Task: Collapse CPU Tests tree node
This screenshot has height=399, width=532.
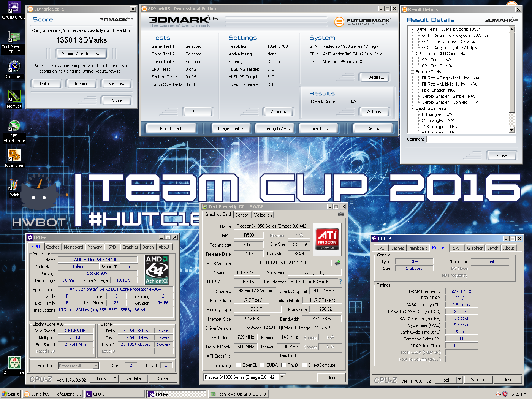Action: 412,54
